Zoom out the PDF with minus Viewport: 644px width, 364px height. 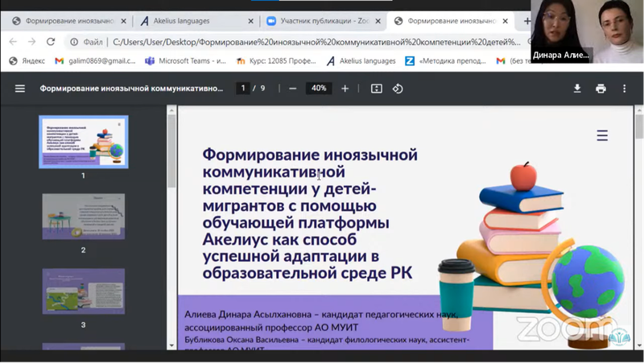292,89
